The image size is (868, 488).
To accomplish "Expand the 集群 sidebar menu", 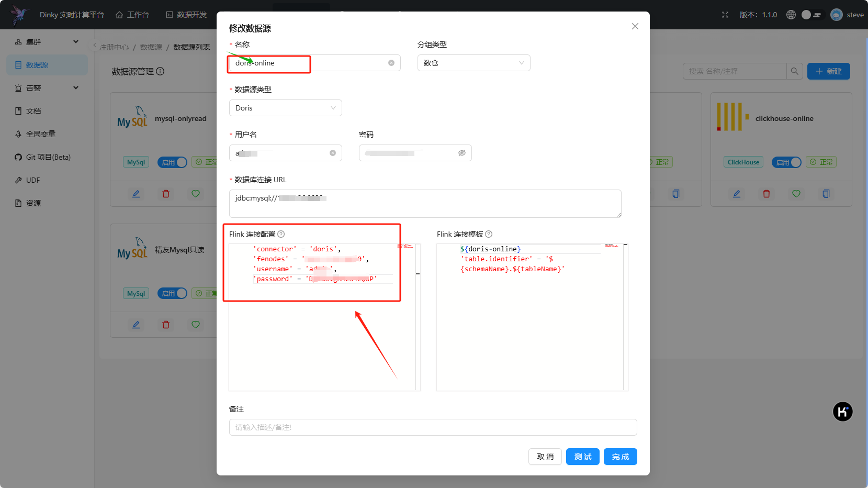I will (x=47, y=42).
